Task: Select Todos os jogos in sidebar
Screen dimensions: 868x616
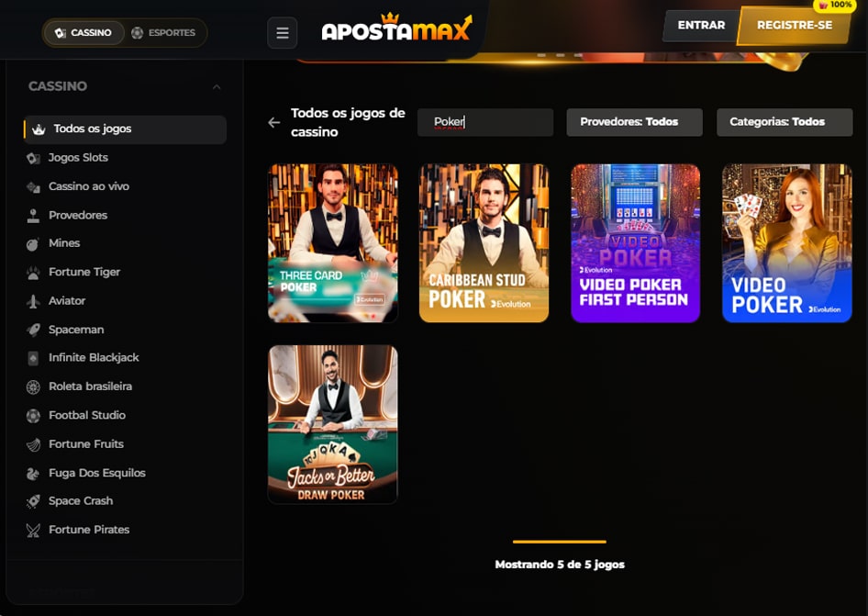Action: [125, 129]
